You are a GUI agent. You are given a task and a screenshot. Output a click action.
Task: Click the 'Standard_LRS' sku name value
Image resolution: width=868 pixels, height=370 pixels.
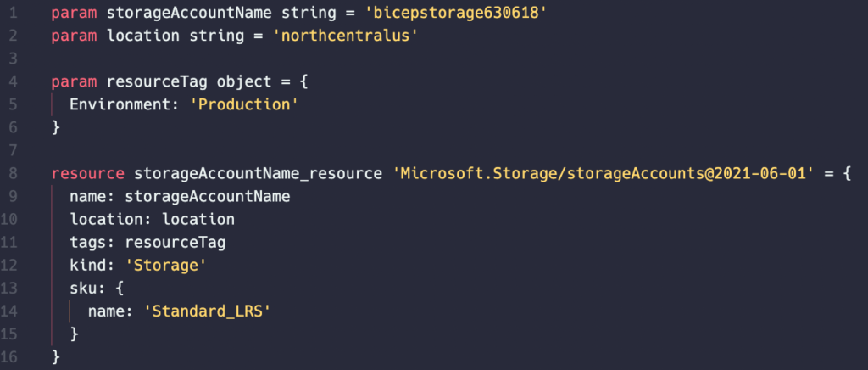coord(207,311)
